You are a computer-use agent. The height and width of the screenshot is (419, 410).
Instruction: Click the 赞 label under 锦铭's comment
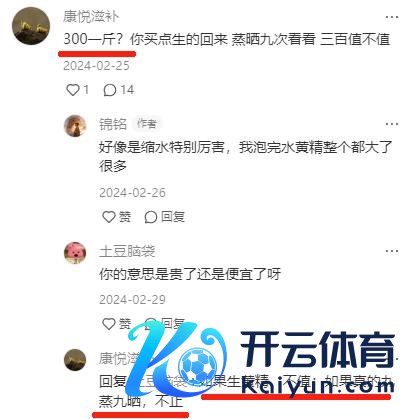coord(125,217)
